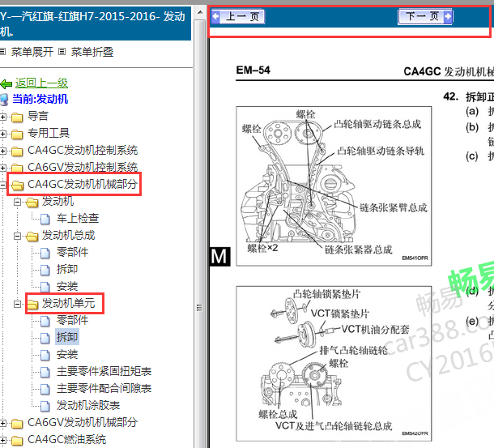
Task: Expand CA6GV发动机机械部分 node
Action: [x=3, y=424]
